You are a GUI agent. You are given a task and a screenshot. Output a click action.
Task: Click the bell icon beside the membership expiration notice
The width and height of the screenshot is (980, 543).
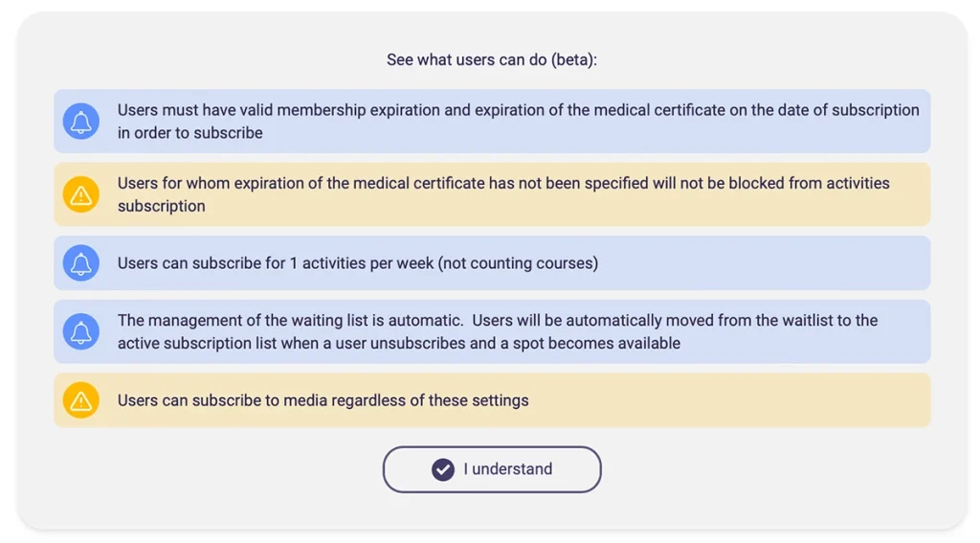tap(81, 122)
